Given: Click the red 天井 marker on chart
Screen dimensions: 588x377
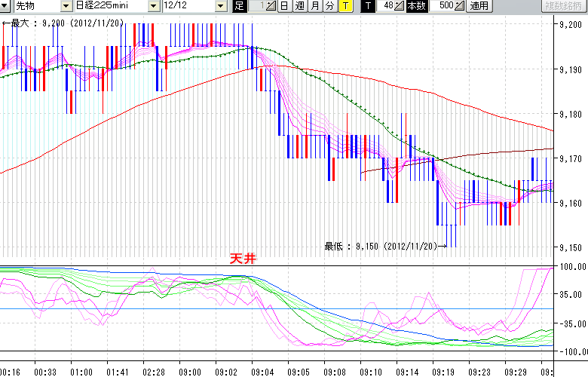Looking at the screenshot, I should click(243, 258).
